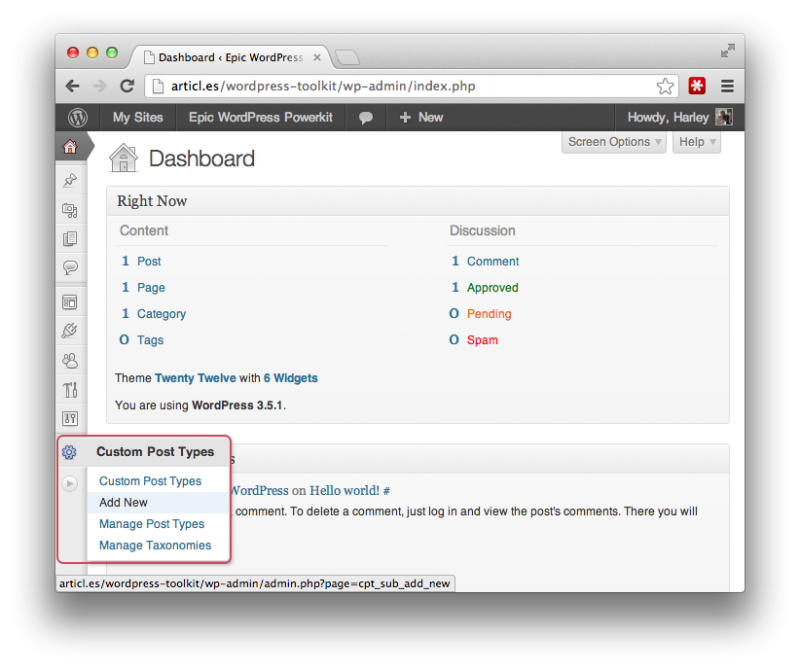
Task: Select Manage Taxonomies submenu item
Action: click(155, 546)
